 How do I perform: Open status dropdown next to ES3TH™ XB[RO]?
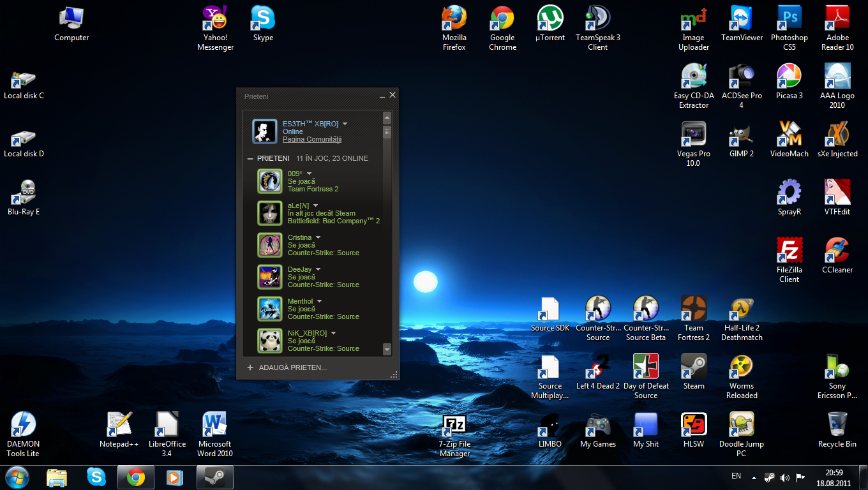pos(345,124)
